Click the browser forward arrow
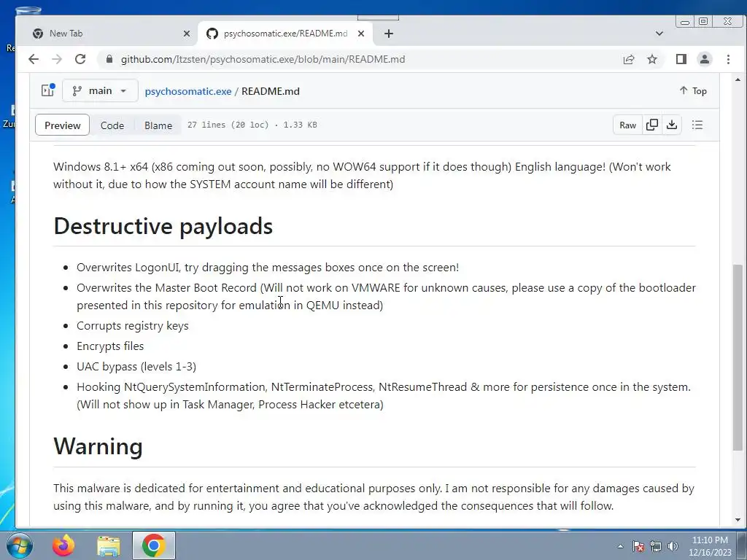Viewport: 747px width, 560px height. point(57,59)
